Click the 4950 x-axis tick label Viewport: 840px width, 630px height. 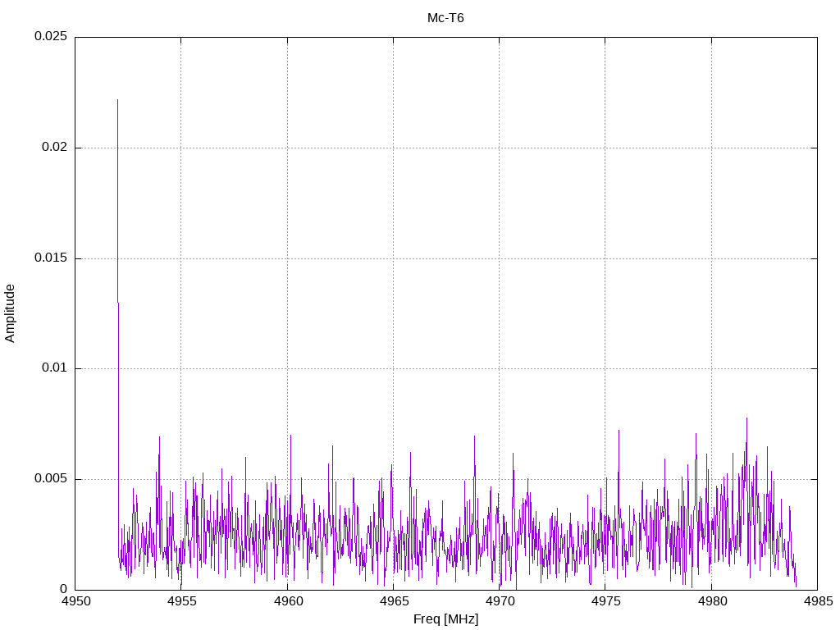[x=75, y=602]
